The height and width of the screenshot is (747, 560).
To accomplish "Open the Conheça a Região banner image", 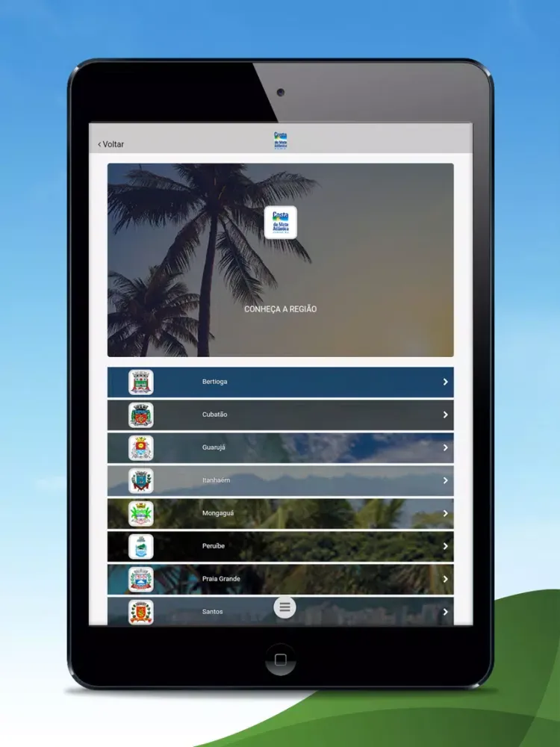I will click(x=281, y=260).
